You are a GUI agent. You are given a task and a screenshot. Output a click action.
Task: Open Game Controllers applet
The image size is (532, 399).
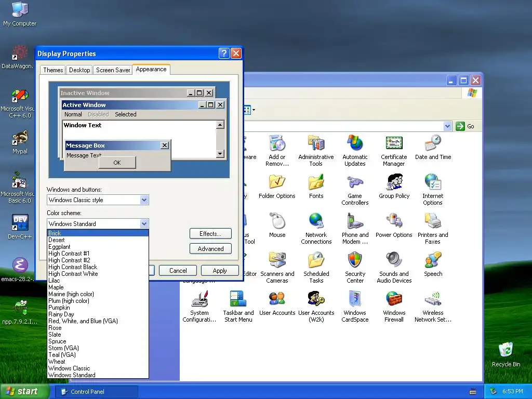(x=355, y=189)
